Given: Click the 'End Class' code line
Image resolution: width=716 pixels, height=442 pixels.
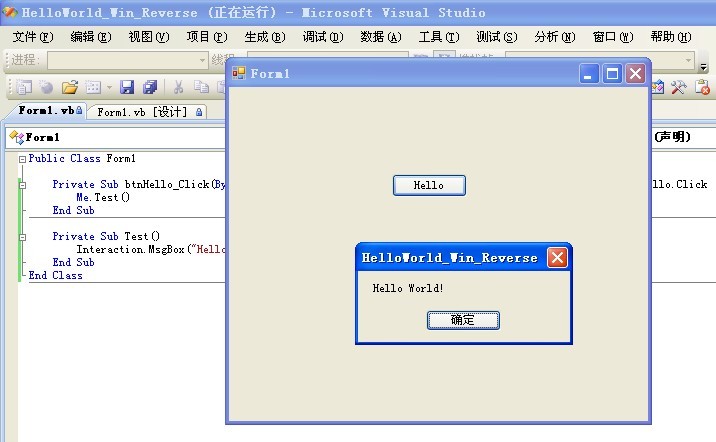Looking at the screenshot, I should pyautogui.click(x=56, y=275).
